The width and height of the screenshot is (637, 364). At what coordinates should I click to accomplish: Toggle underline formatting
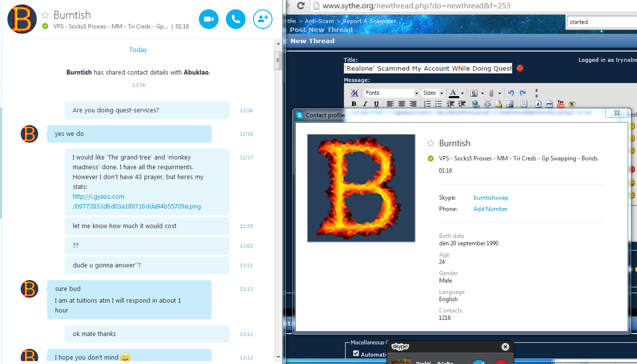(x=376, y=104)
